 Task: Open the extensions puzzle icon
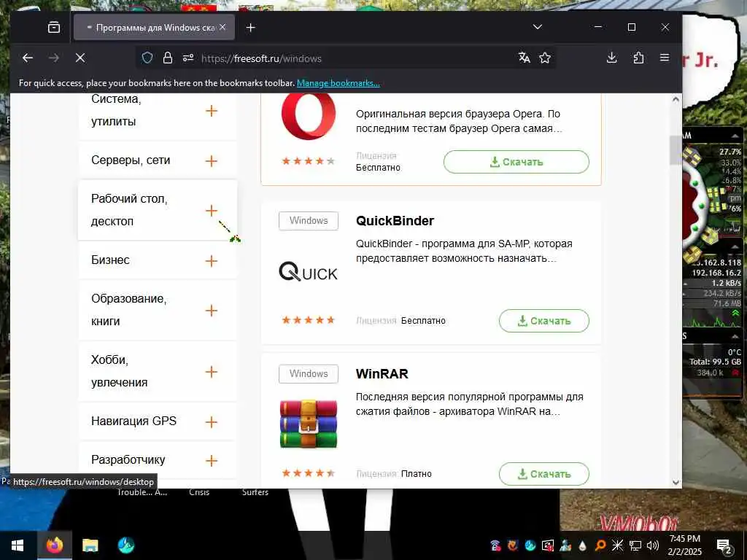tap(638, 58)
